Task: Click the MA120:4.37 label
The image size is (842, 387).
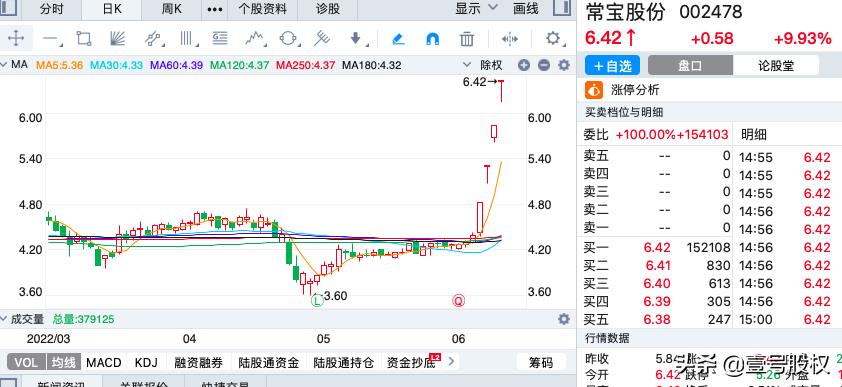Action: click(239, 65)
